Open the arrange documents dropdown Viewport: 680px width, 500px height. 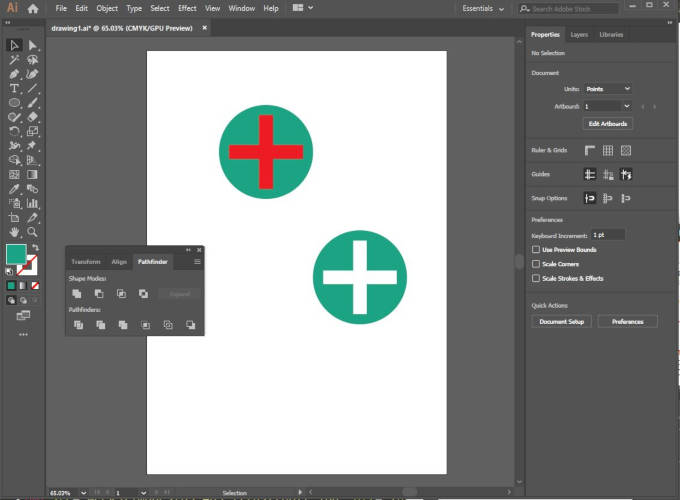click(302, 8)
